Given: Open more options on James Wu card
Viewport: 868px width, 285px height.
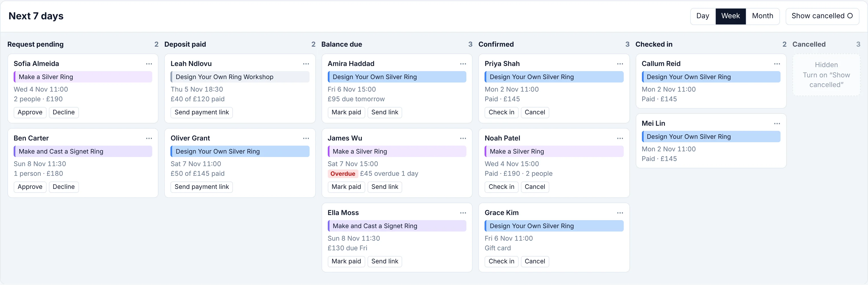Looking at the screenshot, I should click(x=463, y=138).
